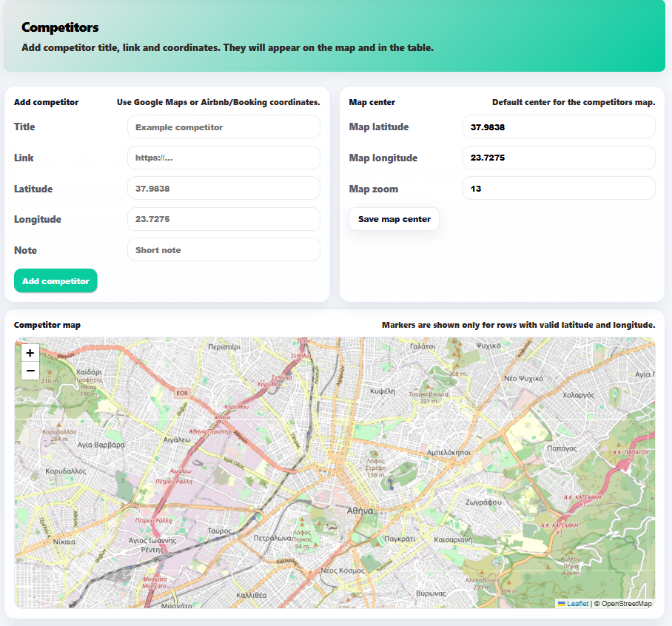This screenshot has height=626, width=672.
Task: Click the 'Αθήνα' label on map
Action: 360,511
